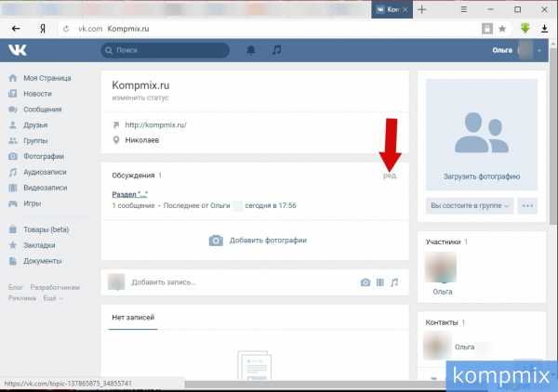Screen dimensions: 558x392
Task: Click Загрузить фотографию on group avatar
Action: (x=482, y=176)
